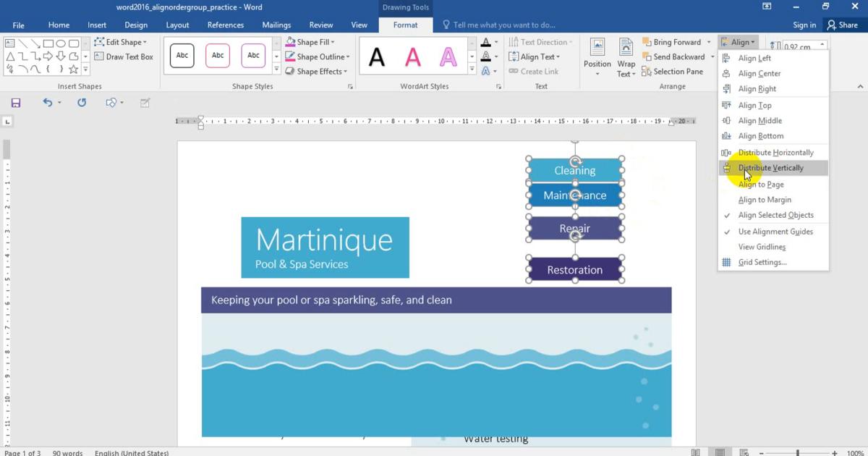Click the Undo arrow icon
This screenshot has height=456, width=868.
48,103
